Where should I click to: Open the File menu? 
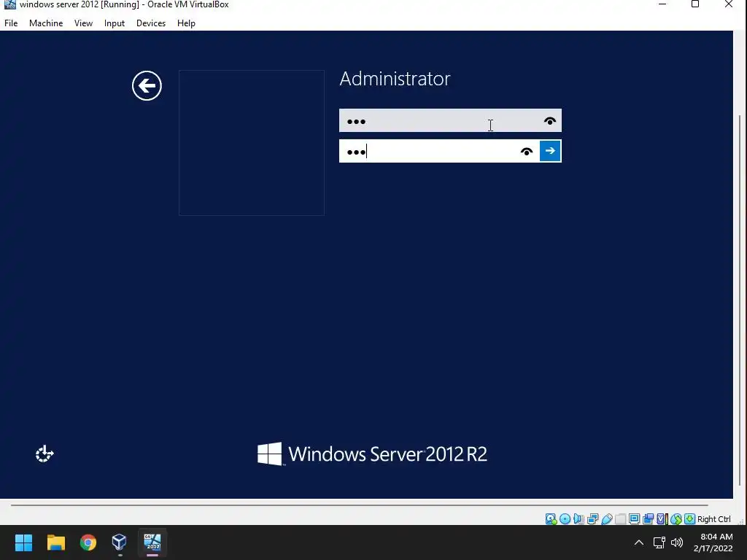(11, 23)
